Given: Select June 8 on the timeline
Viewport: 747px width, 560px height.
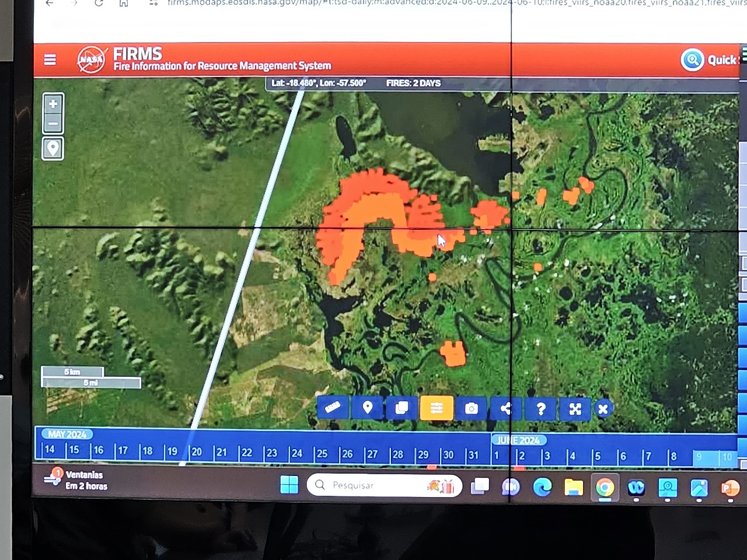Looking at the screenshot, I should (673, 457).
